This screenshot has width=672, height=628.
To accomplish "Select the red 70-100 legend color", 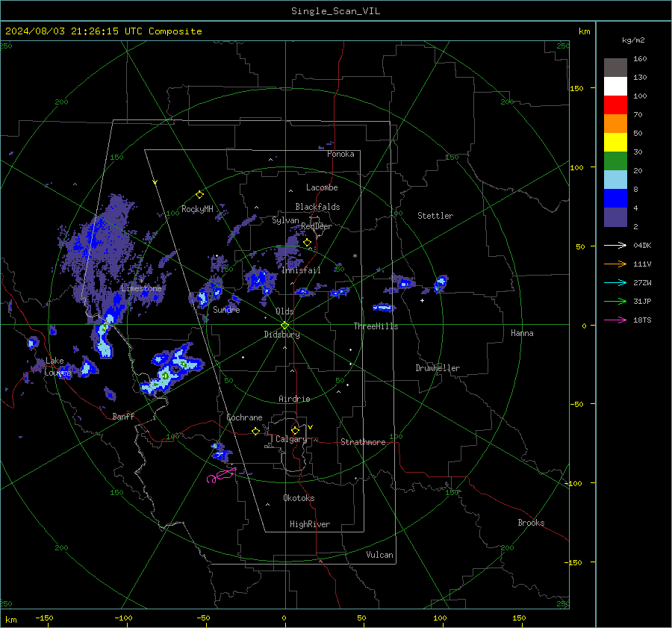I will click(x=615, y=105).
